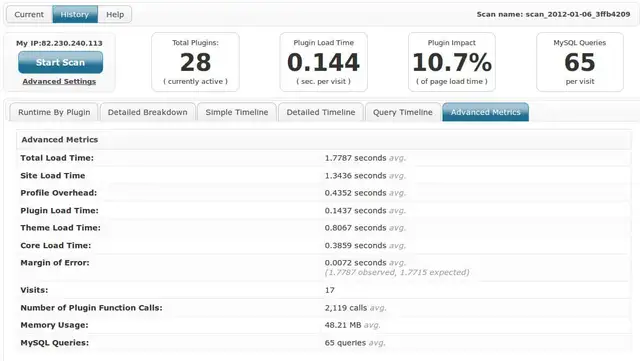Click the MySQL Queries 65 summary card
Image resolution: width=640 pixels, height=361 pixels.
(580, 62)
